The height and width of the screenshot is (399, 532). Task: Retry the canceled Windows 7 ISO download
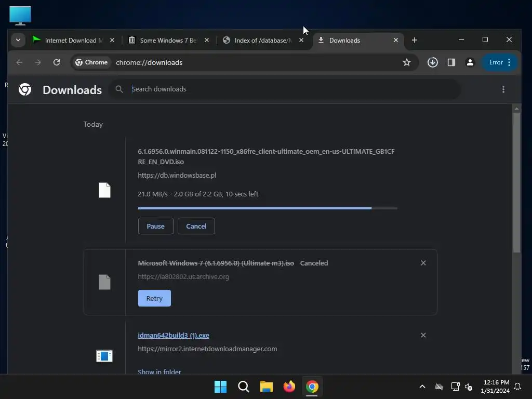point(154,298)
